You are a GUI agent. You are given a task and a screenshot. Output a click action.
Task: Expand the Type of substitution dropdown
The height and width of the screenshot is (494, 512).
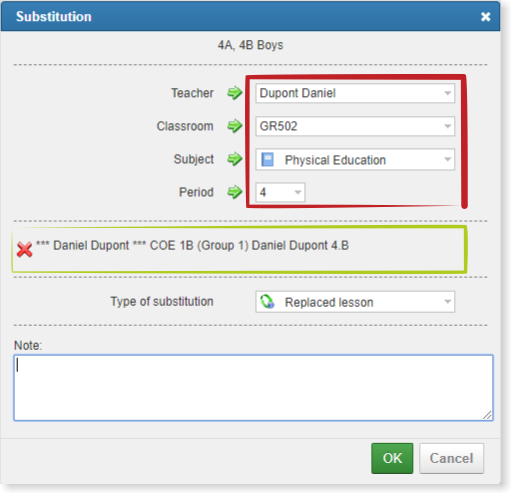click(x=355, y=302)
